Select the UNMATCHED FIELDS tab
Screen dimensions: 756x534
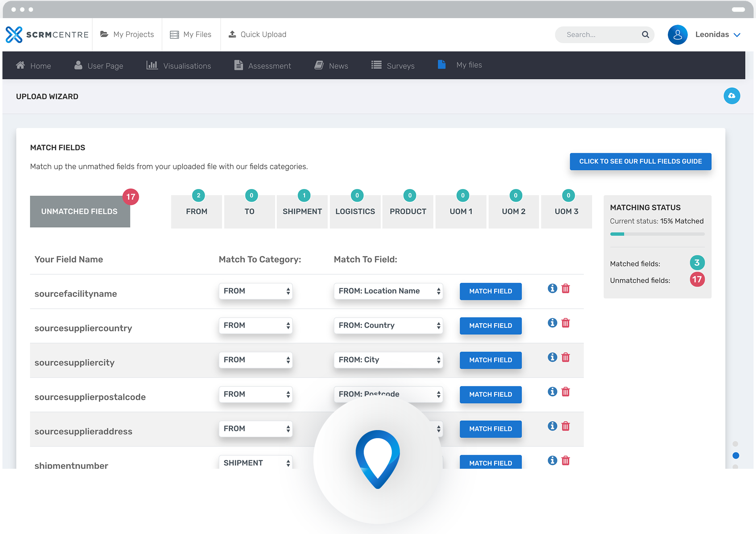tap(80, 211)
